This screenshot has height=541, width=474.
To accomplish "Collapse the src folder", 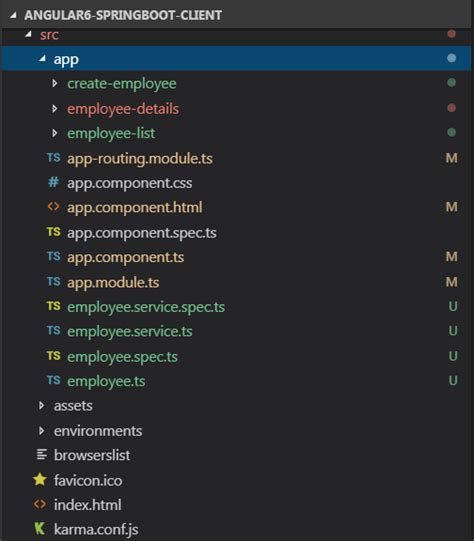I will [x=28, y=34].
